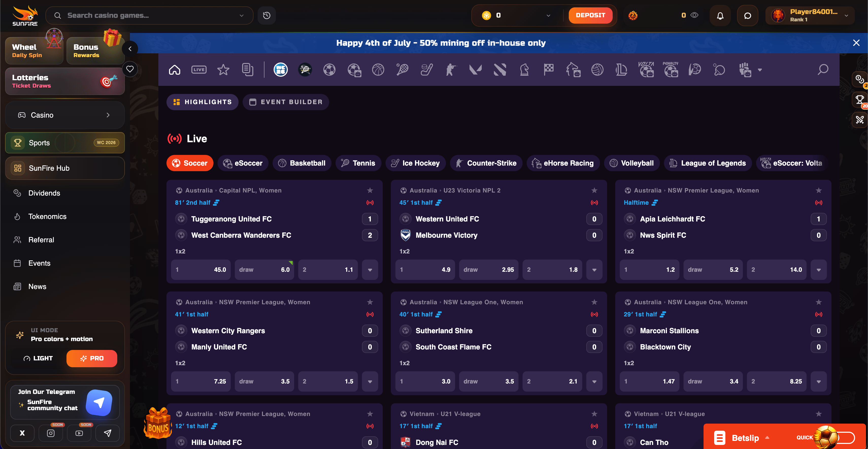Expand more markets for Tuggeranong United match
The width and height of the screenshot is (868, 449).
point(370,270)
